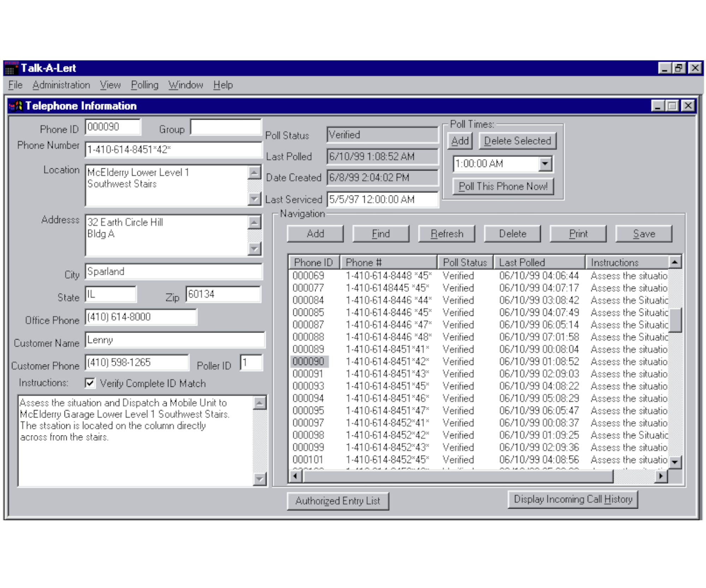Click the Customer Phone field

click(137, 362)
